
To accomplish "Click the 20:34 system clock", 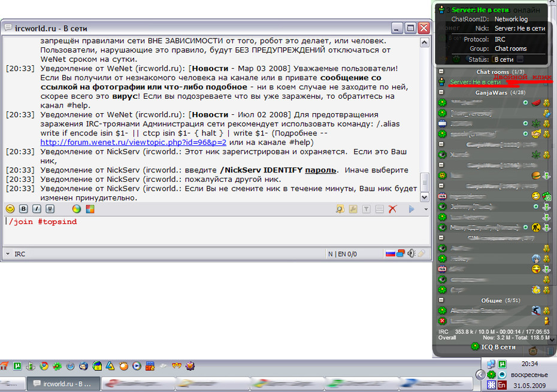I will 529,364.
